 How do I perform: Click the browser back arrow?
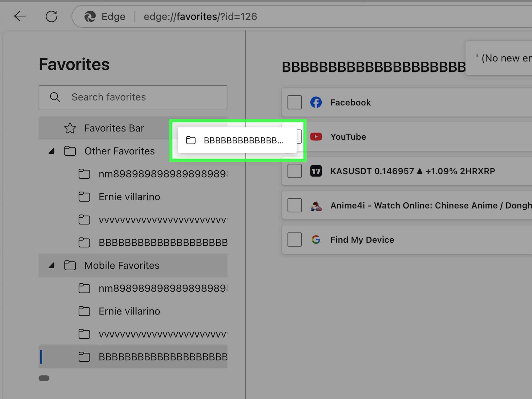(20, 16)
